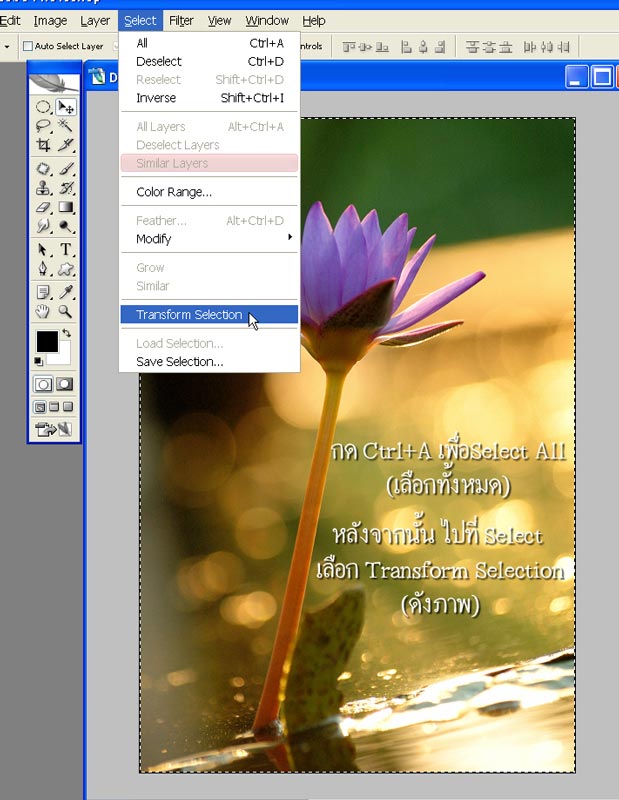Viewport: 619px width, 800px height.
Task: Click the feather logo atop the toolbox
Action: point(54,83)
